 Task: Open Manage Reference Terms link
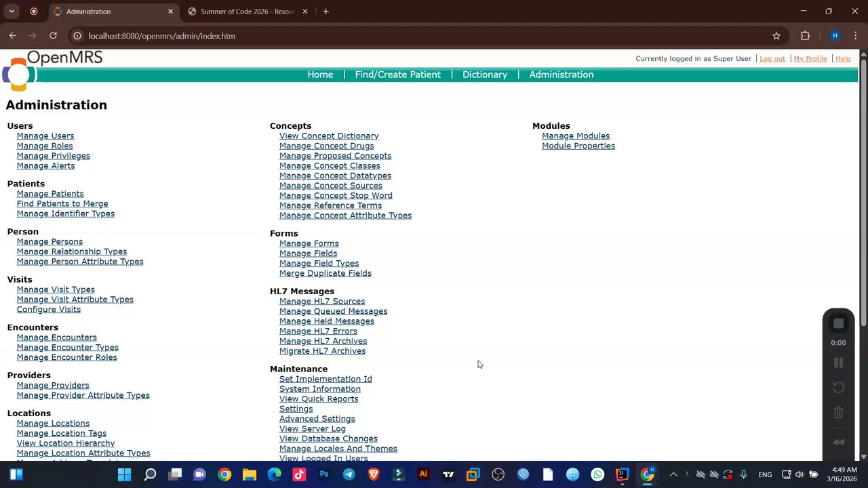pyautogui.click(x=330, y=205)
